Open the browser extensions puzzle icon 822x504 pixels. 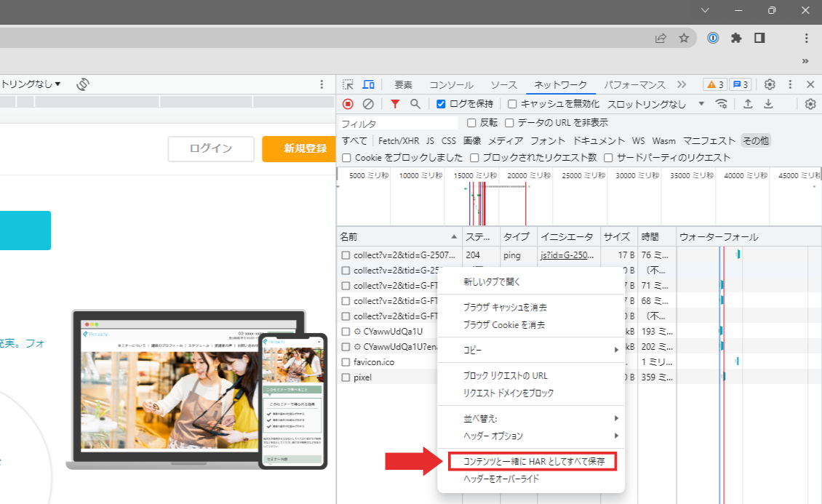coord(736,38)
